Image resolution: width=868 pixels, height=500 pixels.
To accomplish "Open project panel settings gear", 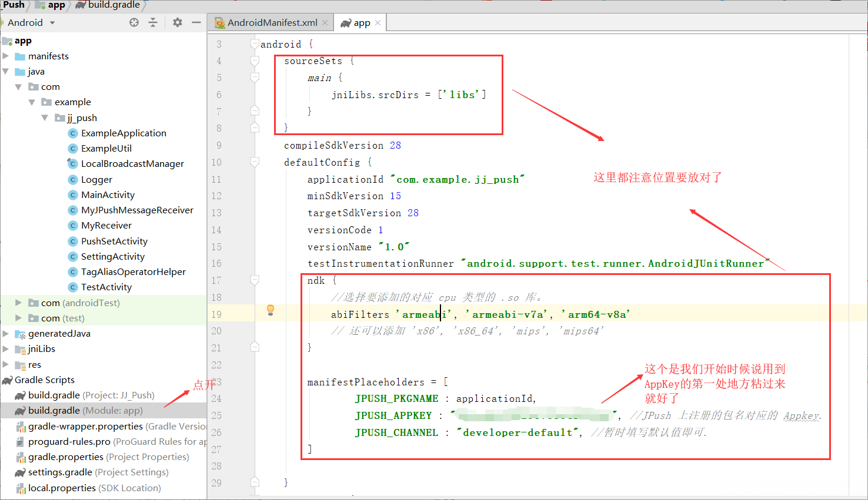I will pos(178,22).
